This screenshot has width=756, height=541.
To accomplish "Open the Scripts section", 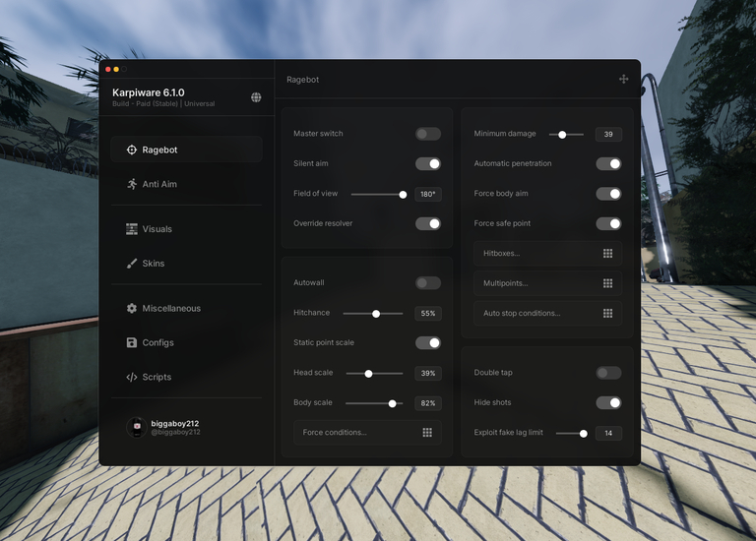I will click(187, 377).
